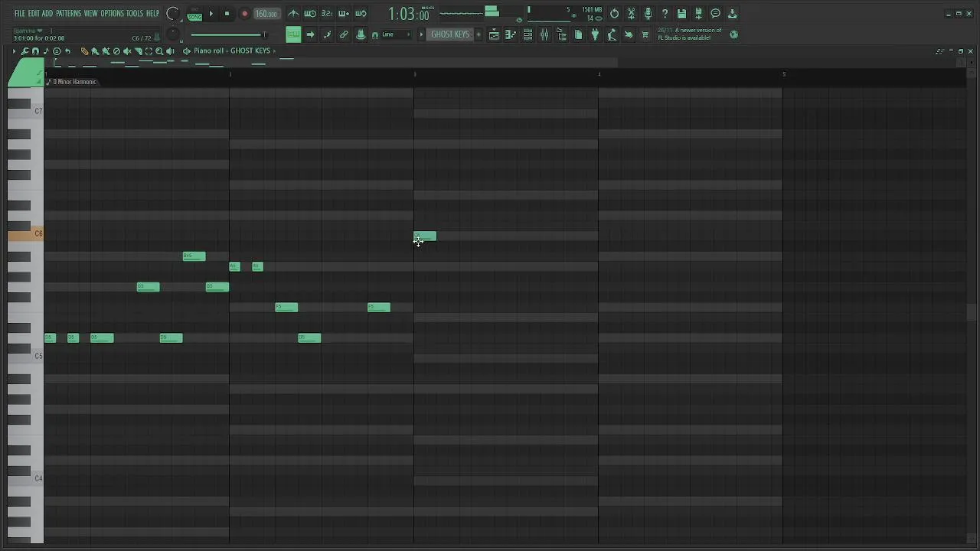This screenshot has width=980, height=551.
Task: Open the Line snap dropdown
Action: click(396, 34)
